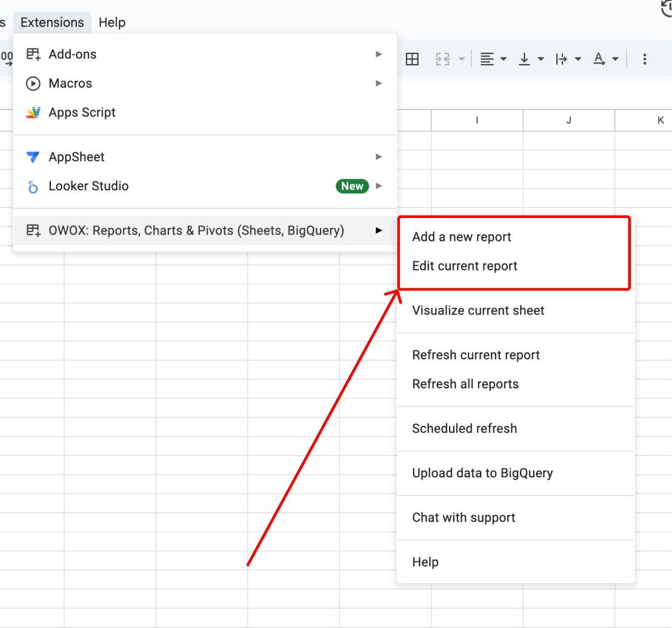Select column J header

pyautogui.click(x=569, y=121)
